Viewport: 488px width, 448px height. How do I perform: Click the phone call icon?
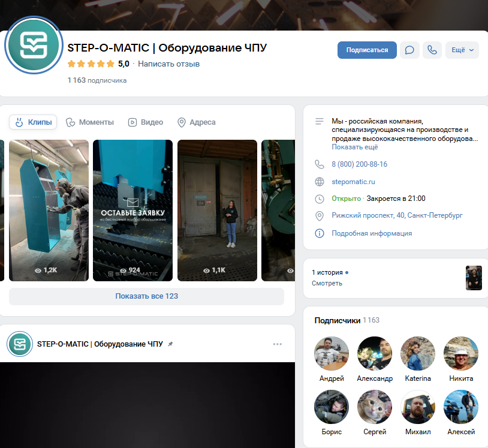(x=432, y=50)
